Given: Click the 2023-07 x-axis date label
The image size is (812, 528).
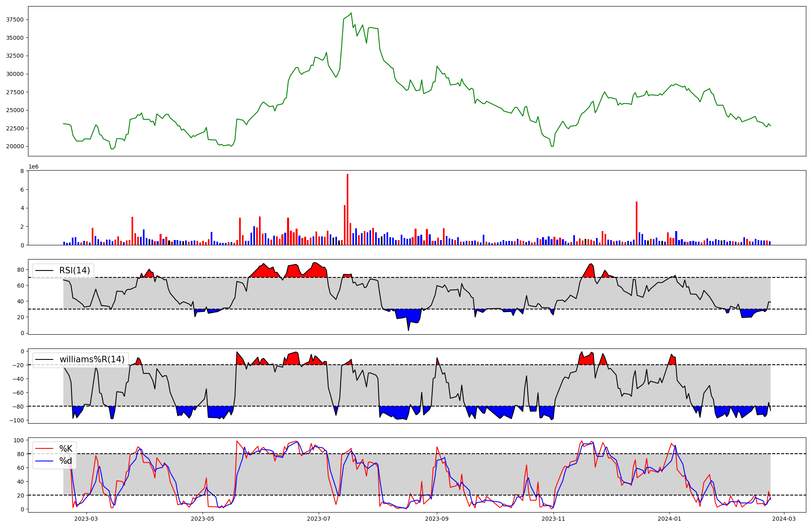Looking at the screenshot, I should pos(319,519).
